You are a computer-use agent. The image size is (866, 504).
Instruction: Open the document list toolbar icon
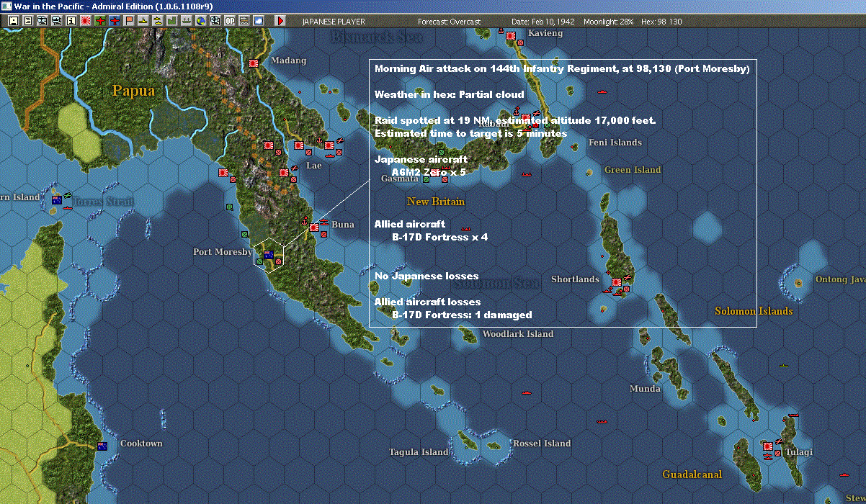28,21
